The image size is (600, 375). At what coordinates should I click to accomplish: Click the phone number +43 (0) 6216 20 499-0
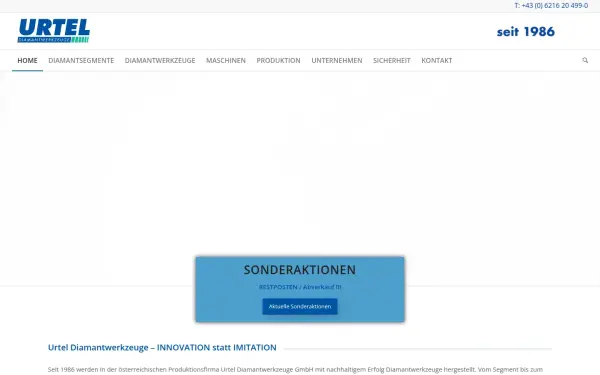coord(554,5)
